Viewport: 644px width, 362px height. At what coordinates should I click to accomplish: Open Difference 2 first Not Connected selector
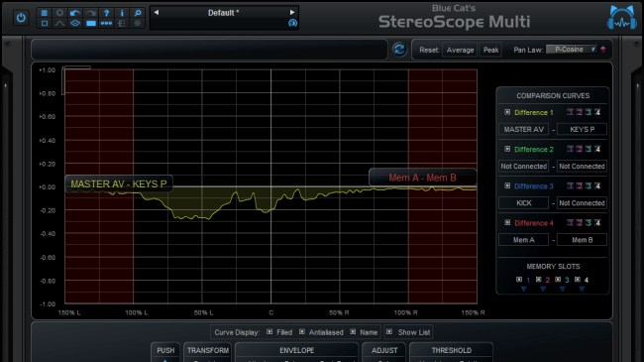524,167
